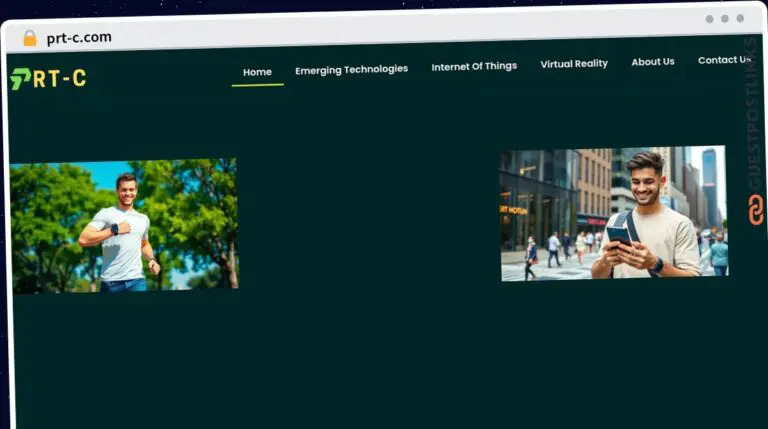Open the Contact Us link
The height and width of the screenshot is (429, 768).
tap(724, 60)
